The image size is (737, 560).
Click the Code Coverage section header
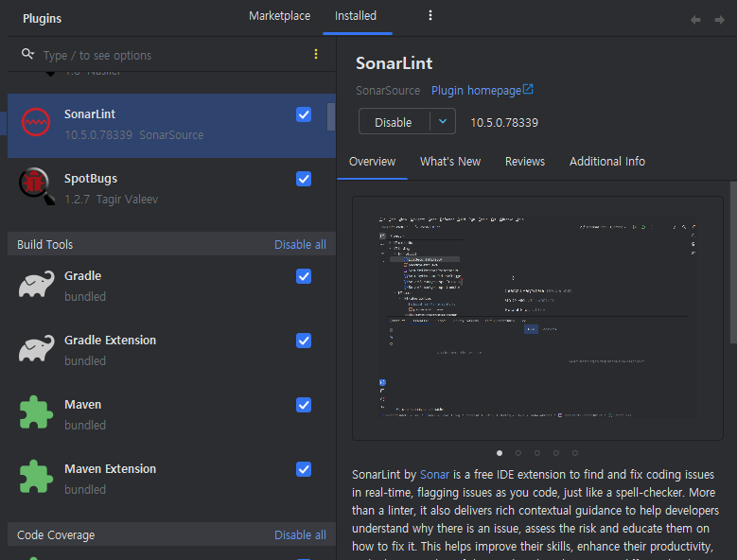[x=171, y=534]
